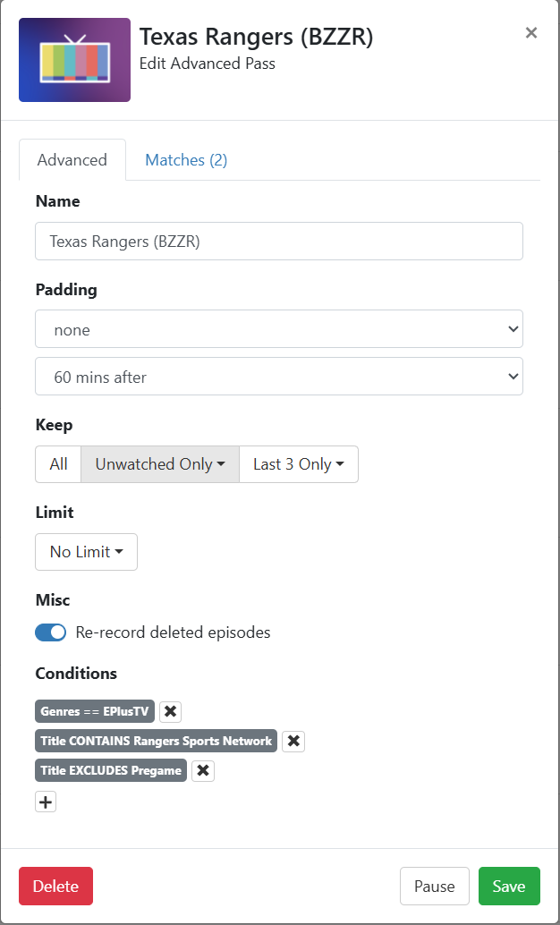Screen dimensions: 560x925
Task: Switch to the Matches (2) tab
Action: pyautogui.click(x=186, y=160)
